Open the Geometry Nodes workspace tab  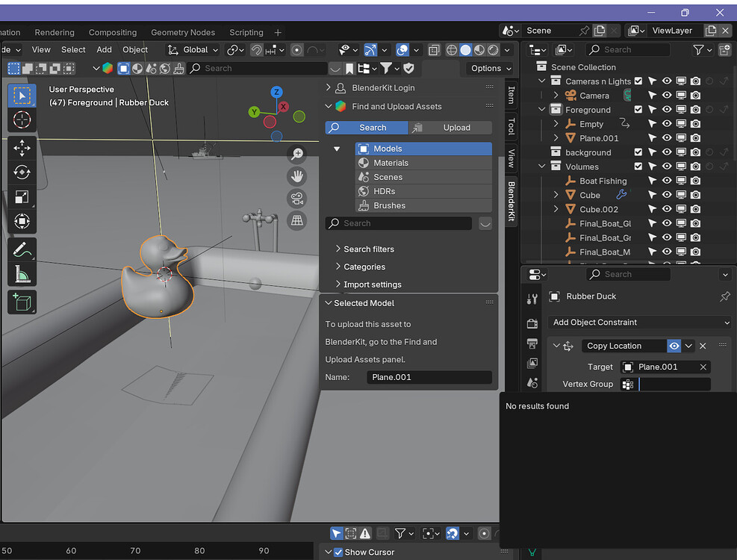[183, 32]
